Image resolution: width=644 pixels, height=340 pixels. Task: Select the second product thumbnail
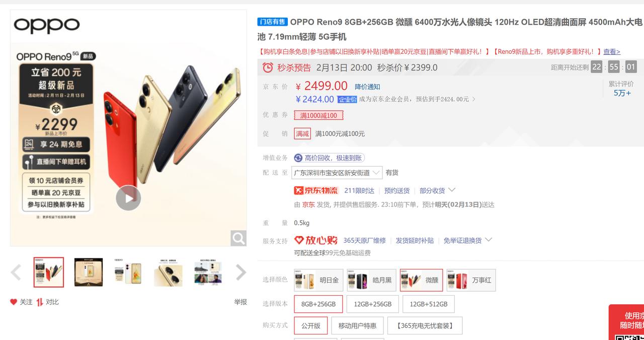(89, 273)
